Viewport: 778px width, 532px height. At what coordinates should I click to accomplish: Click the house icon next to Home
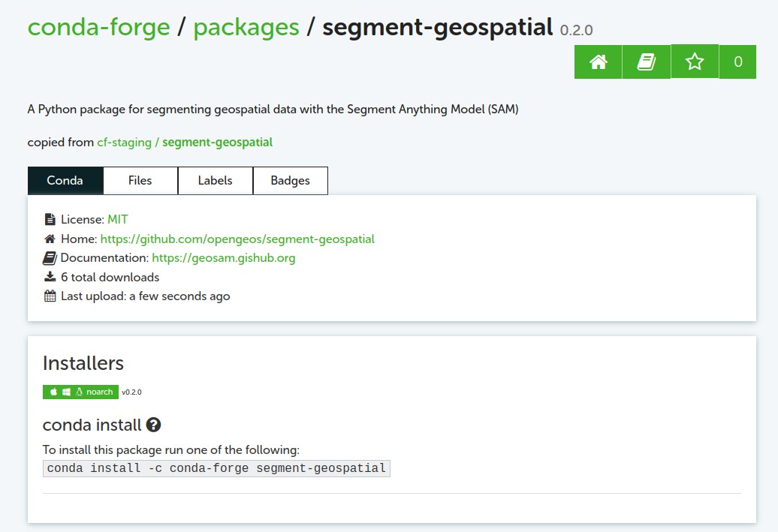[50, 239]
